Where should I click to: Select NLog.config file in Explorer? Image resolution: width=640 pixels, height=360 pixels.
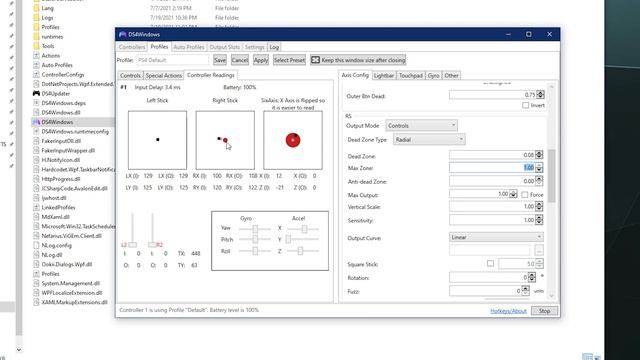(56, 245)
